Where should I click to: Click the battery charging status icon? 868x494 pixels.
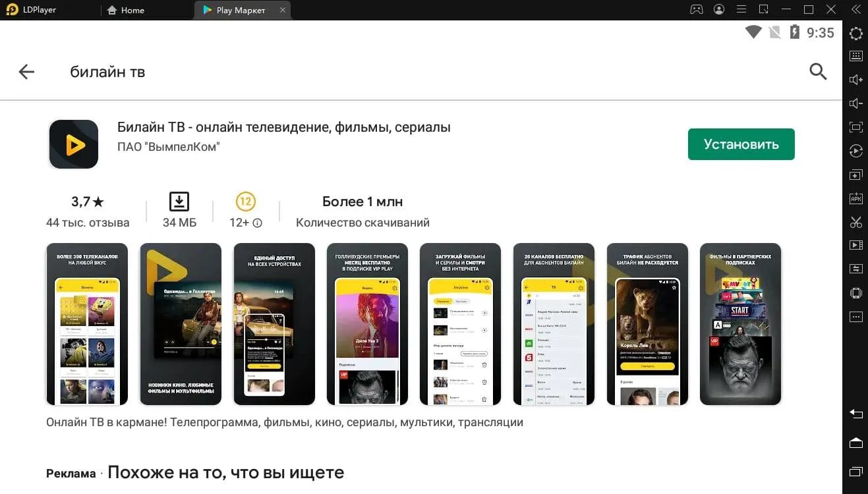click(794, 32)
